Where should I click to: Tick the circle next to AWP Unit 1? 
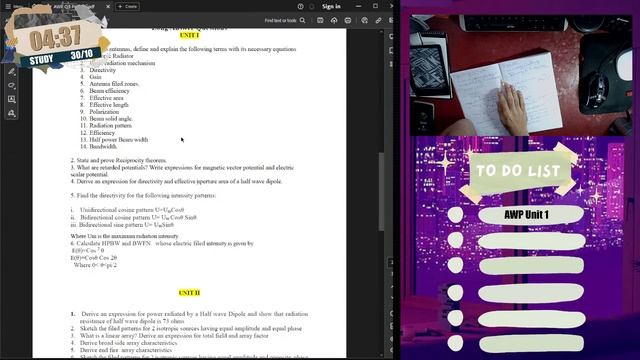pyautogui.click(x=455, y=215)
